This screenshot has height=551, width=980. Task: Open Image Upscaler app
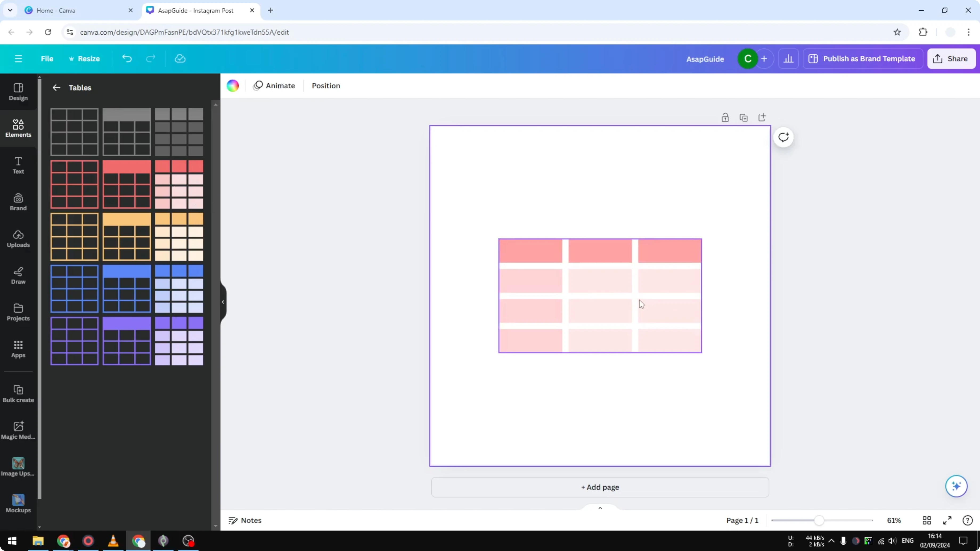point(18,467)
